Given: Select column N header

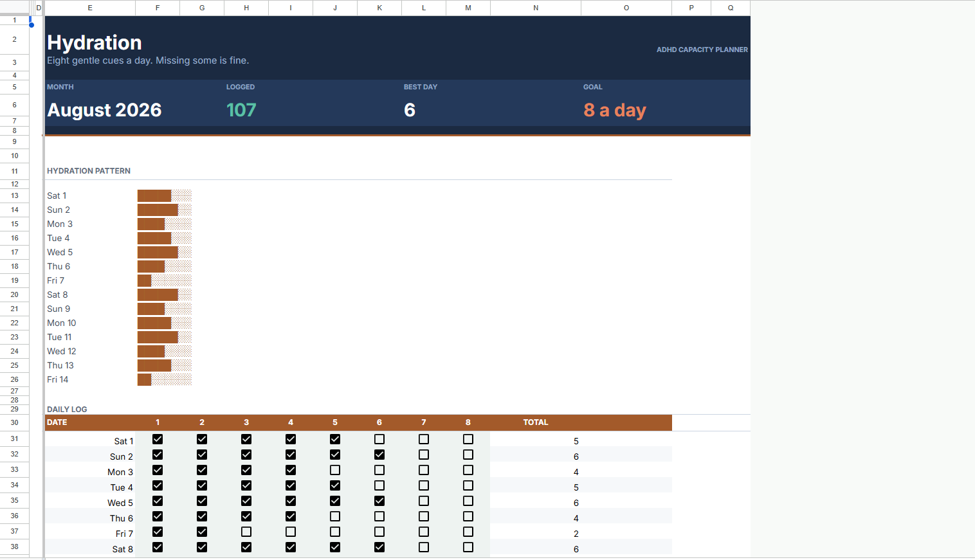Looking at the screenshot, I should click(536, 8).
